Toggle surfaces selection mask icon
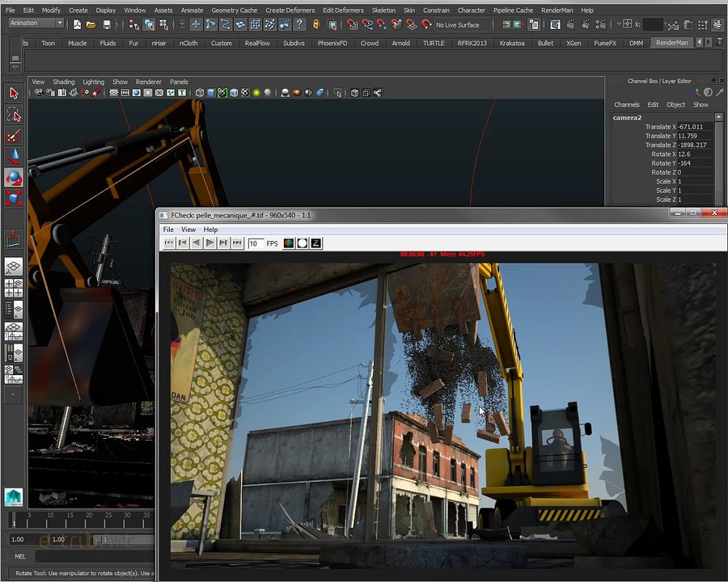728x582 pixels. (240, 24)
